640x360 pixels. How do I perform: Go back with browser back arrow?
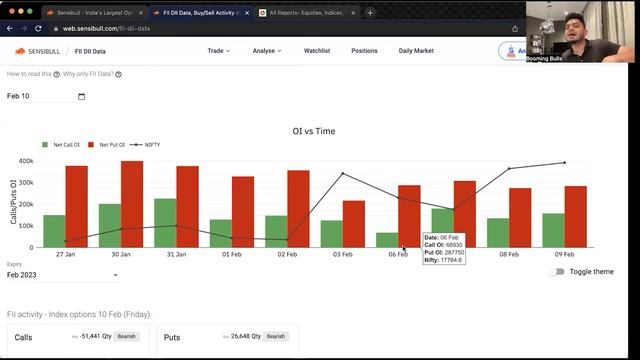click(10, 29)
